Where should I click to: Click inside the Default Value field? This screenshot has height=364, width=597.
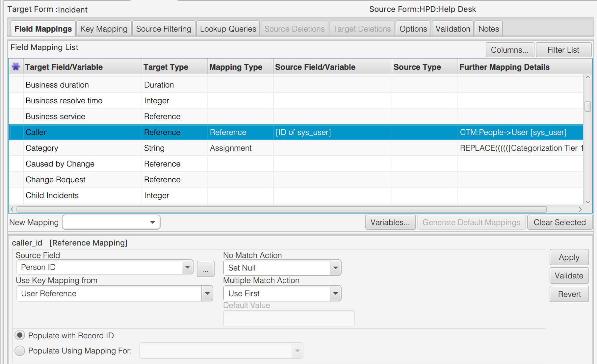click(289, 318)
